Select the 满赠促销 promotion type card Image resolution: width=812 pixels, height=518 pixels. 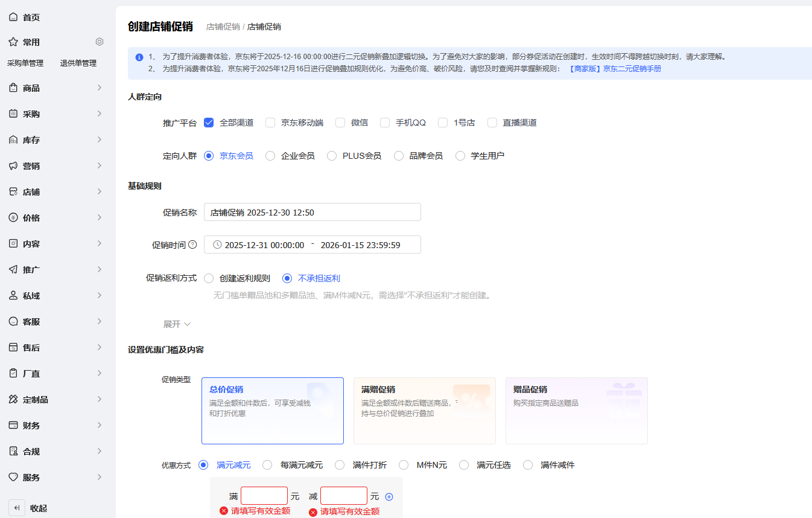[x=424, y=411]
